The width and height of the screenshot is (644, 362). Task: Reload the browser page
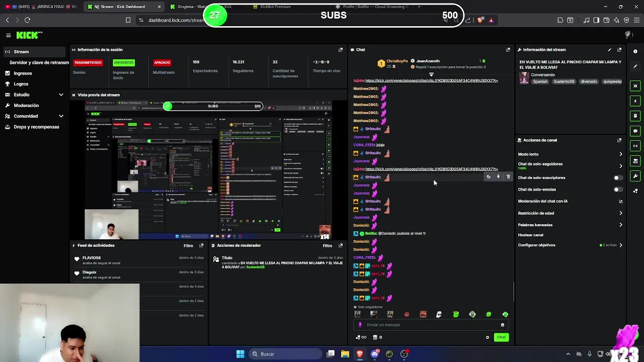27,20
